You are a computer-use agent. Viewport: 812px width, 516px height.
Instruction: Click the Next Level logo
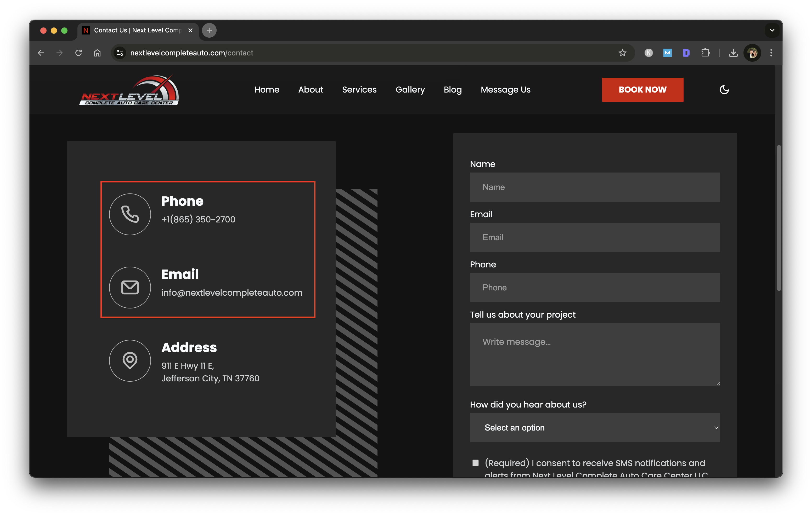tap(129, 90)
